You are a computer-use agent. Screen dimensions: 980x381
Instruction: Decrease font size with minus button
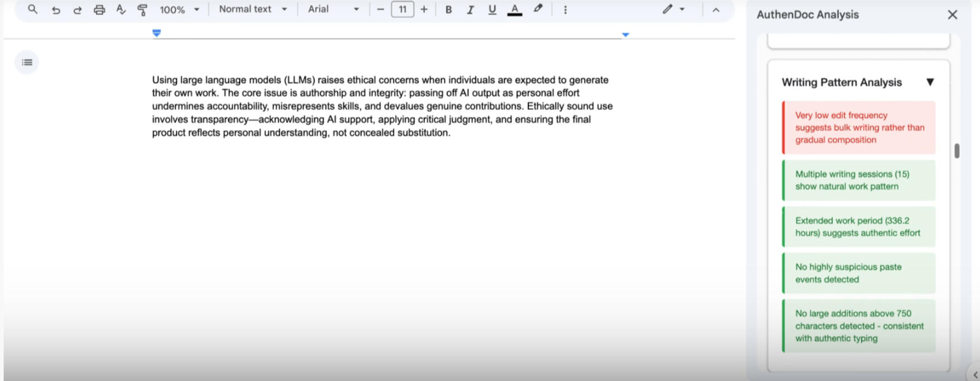click(x=380, y=10)
